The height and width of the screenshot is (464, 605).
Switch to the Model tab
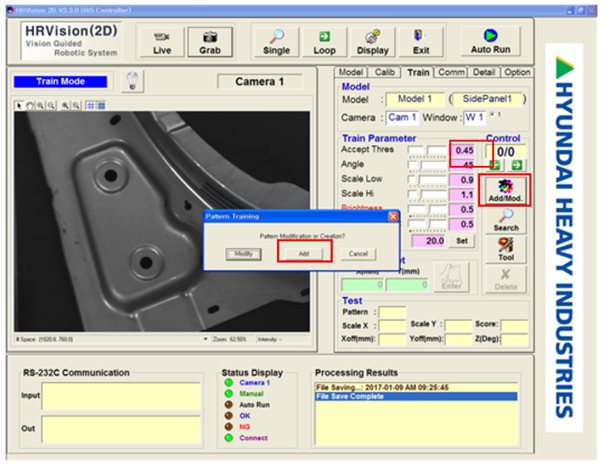point(350,72)
